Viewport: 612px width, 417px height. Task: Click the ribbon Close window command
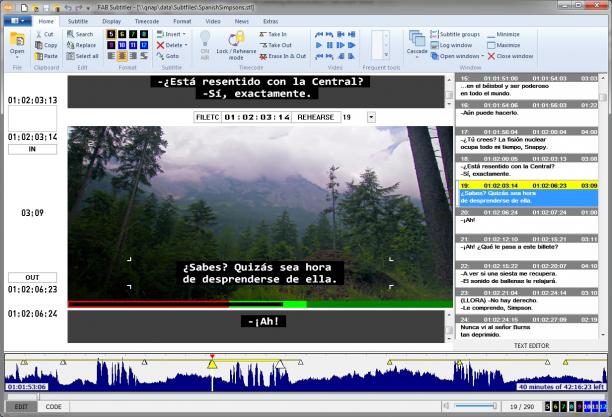[x=510, y=56]
